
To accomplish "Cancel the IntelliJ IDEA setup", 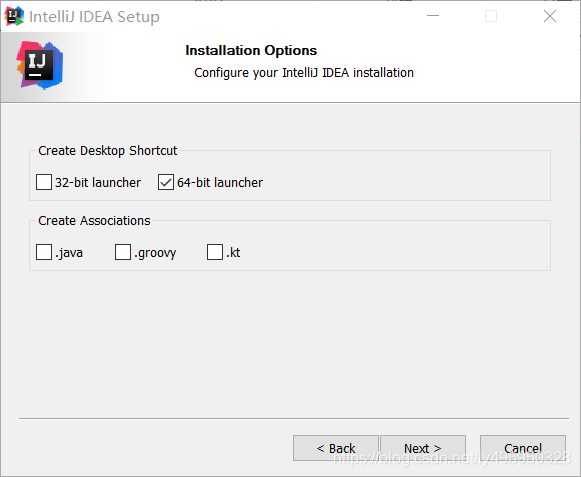I will pos(523,448).
